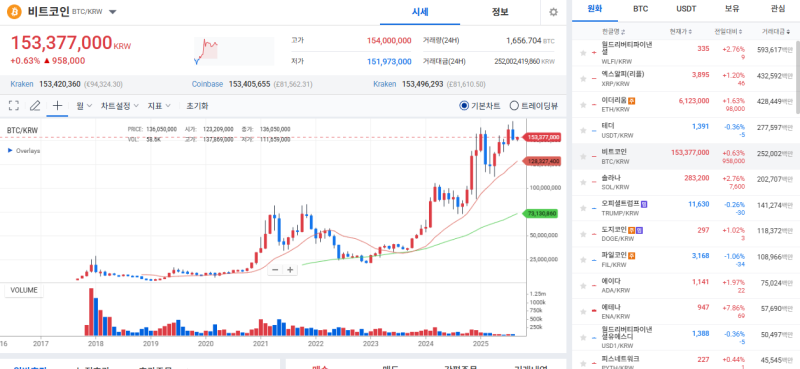Screen dimensions: 800x369
Task: Sort list by 현재가 column header
Action: coord(681,32)
